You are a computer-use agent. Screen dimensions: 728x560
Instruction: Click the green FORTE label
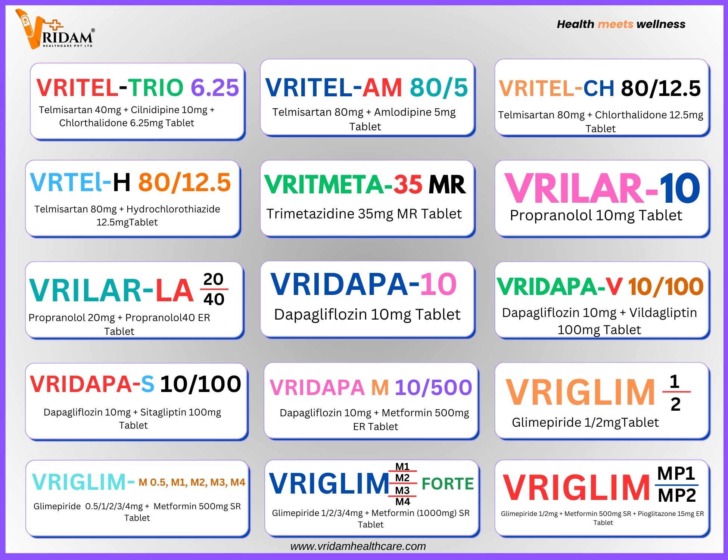(448, 484)
